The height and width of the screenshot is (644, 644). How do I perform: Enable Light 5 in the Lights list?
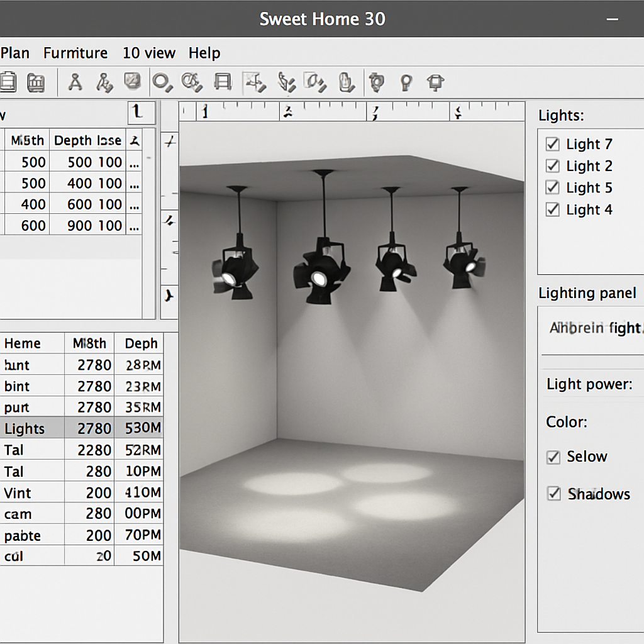pos(552,187)
